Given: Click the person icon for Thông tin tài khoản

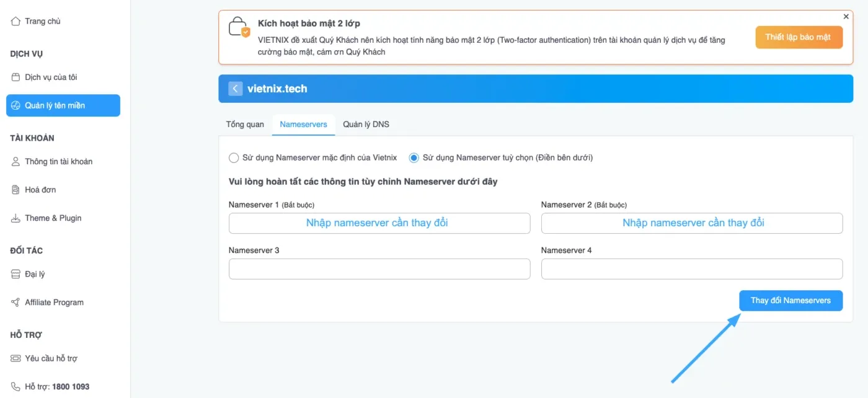Looking at the screenshot, I should coord(16,162).
